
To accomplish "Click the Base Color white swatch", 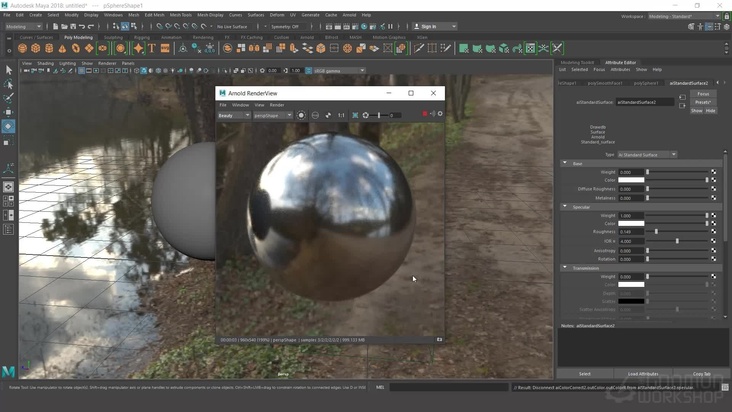I will pyautogui.click(x=631, y=180).
